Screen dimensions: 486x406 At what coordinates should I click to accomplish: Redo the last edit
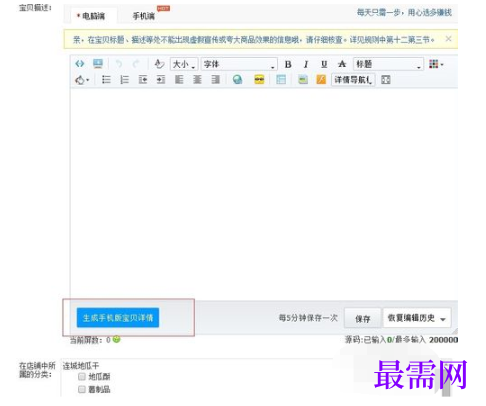point(136,63)
